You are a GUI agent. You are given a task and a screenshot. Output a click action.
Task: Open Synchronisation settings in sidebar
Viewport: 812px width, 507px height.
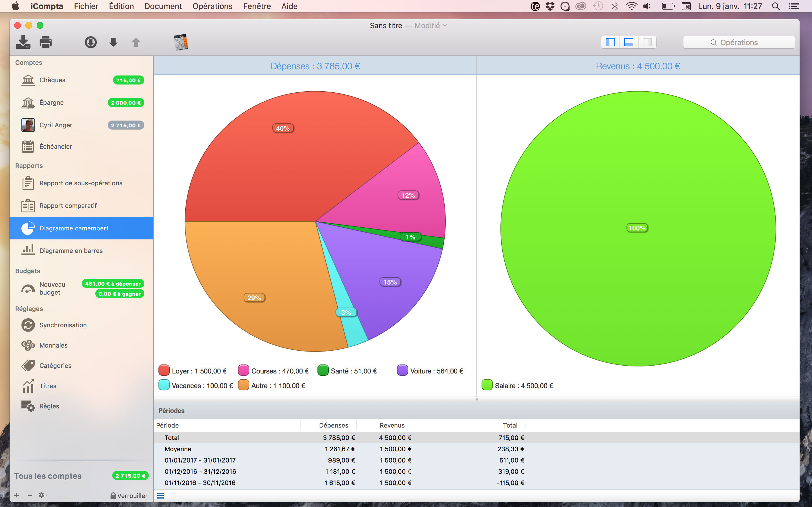click(x=63, y=325)
